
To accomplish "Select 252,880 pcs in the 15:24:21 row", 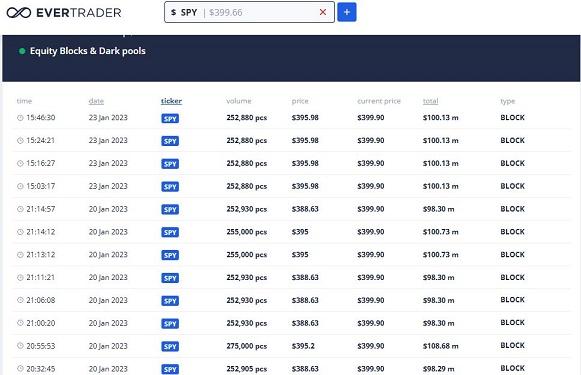I will click(x=247, y=140).
